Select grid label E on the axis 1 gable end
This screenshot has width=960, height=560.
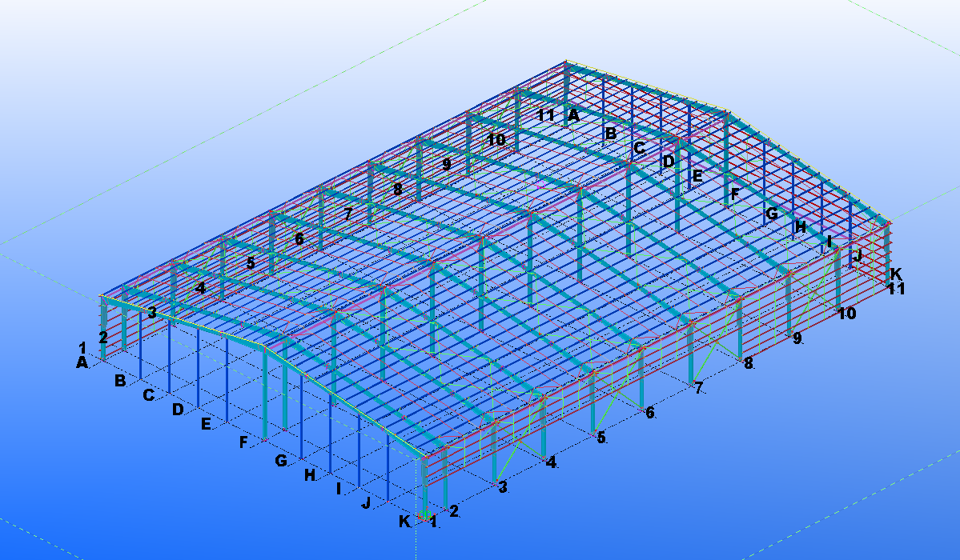pyautogui.click(x=206, y=423)
